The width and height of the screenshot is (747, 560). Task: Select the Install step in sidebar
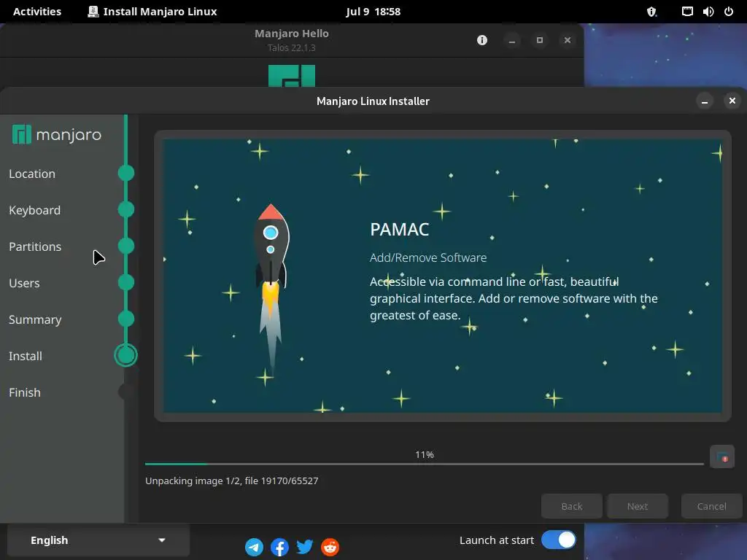pos(26,356)
